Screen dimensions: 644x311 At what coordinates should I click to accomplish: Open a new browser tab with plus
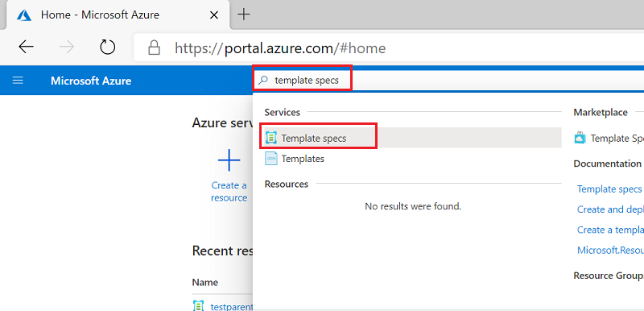pyautogui.click(x=244, y=15)
